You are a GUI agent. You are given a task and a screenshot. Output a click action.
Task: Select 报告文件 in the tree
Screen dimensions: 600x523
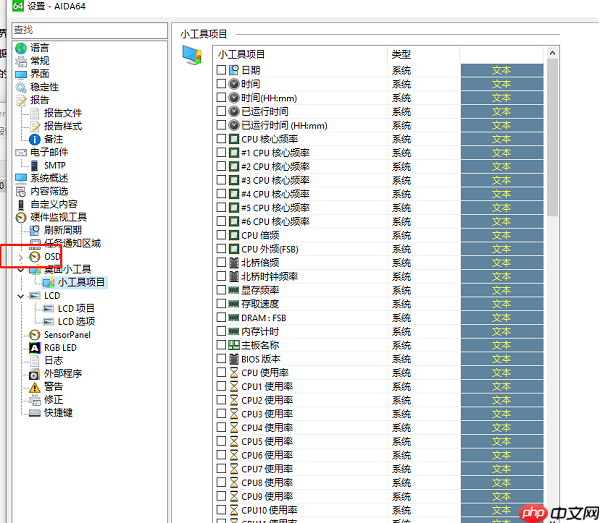coord(63,113)
